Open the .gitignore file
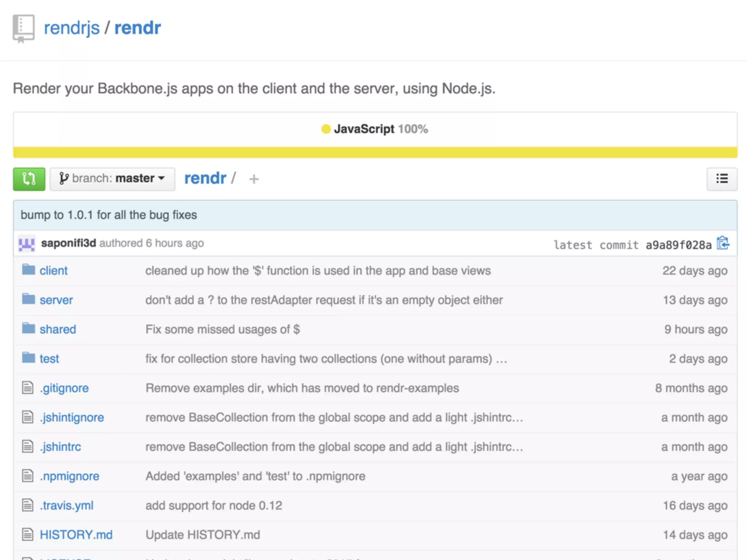 pos(64,388)
